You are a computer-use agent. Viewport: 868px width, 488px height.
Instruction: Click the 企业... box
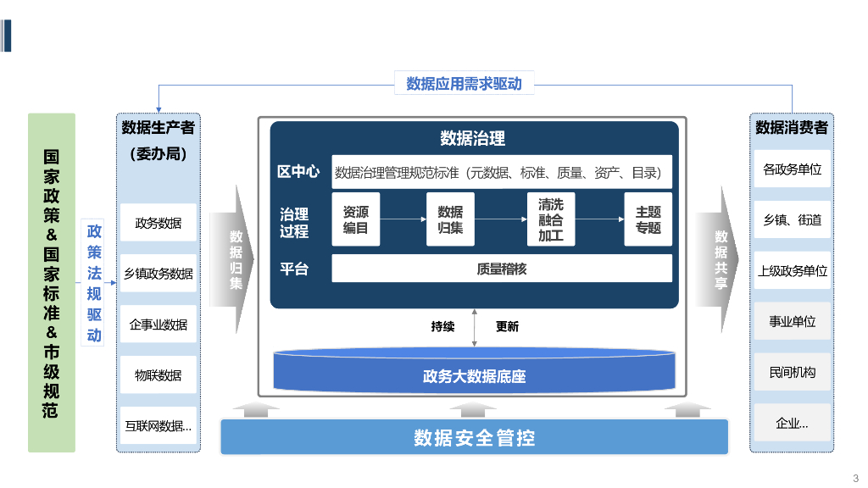click(x=792, y=423)
